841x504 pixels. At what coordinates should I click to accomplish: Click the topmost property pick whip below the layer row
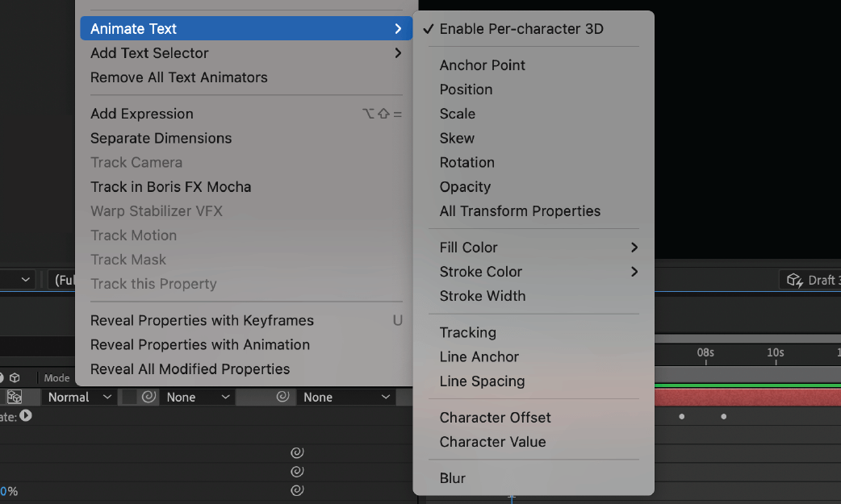[x=297, y=453]
